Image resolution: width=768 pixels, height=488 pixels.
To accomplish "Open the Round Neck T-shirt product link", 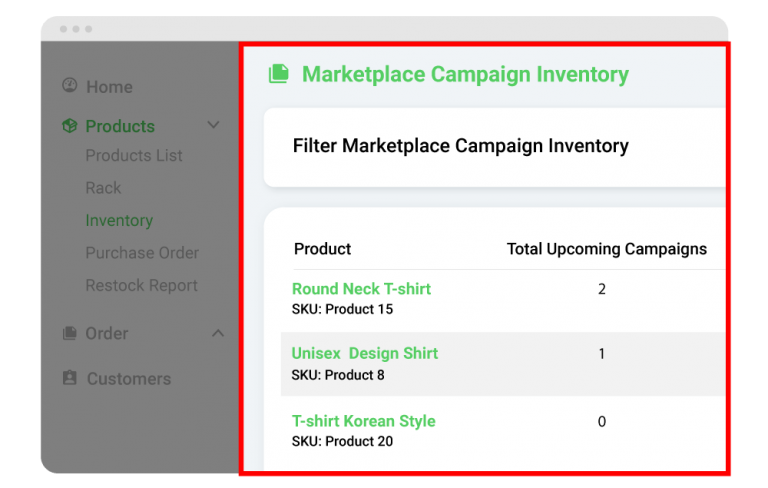I will tap(361, 289).
